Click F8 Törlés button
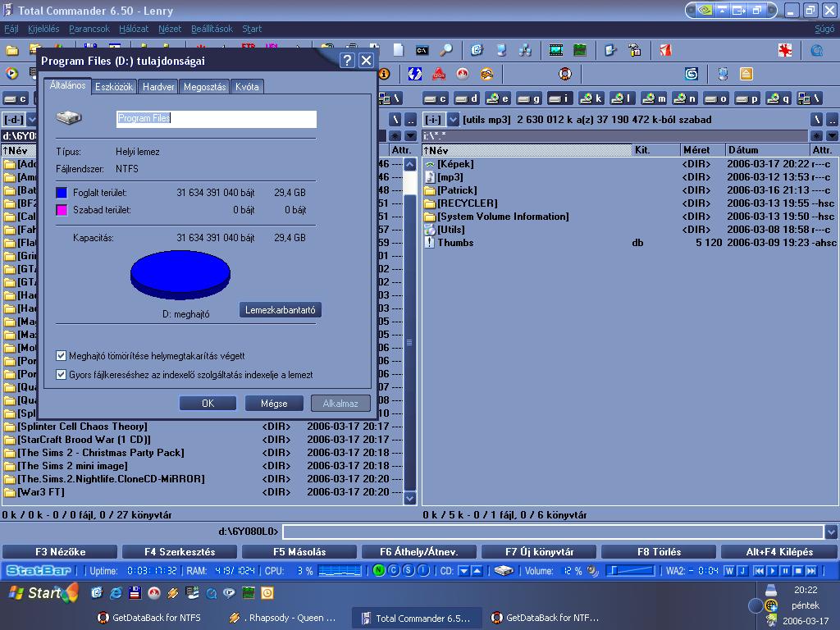Viewport: 840px width, 630px height. pos(659,552)
